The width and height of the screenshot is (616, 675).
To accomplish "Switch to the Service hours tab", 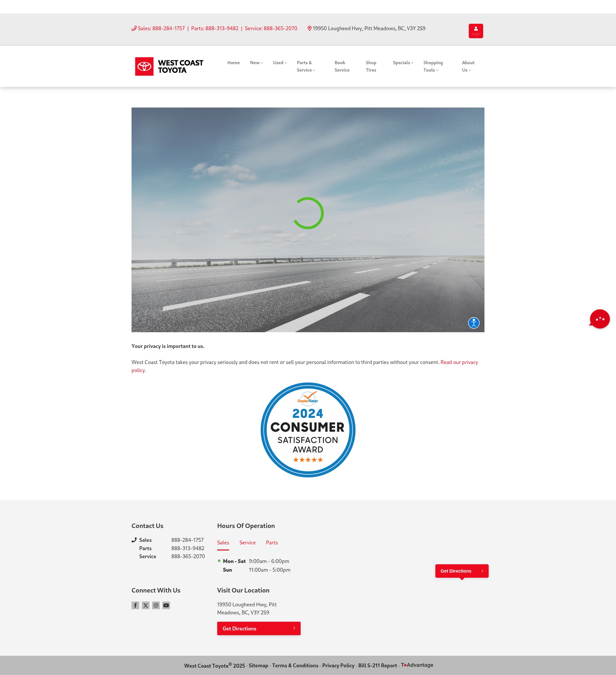I will [247, 542].
